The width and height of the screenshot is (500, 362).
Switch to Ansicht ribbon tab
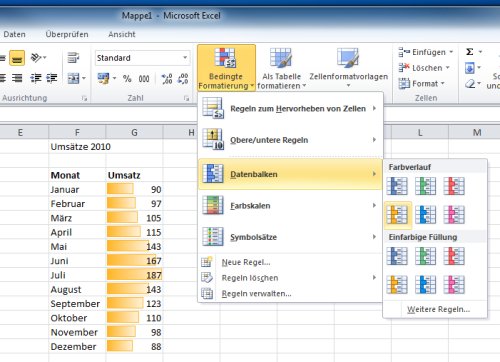(x=122, y=34)
